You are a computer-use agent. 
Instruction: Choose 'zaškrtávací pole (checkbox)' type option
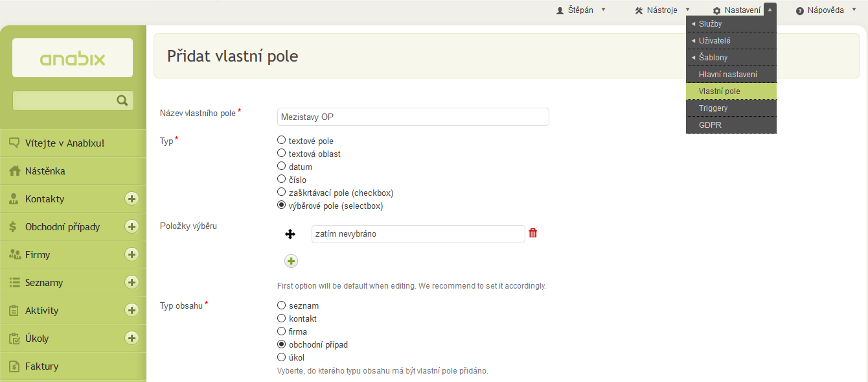(x=281, y=192)
